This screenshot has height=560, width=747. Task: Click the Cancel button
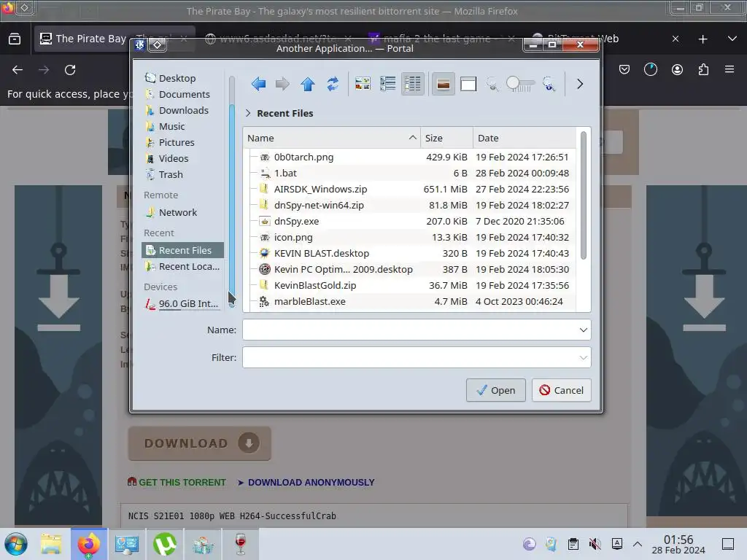561,391
